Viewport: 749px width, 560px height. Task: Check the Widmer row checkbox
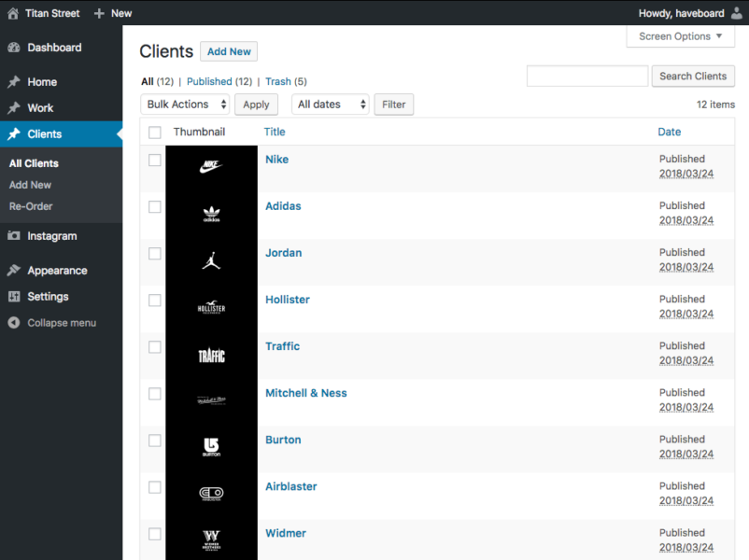[155, 534]
